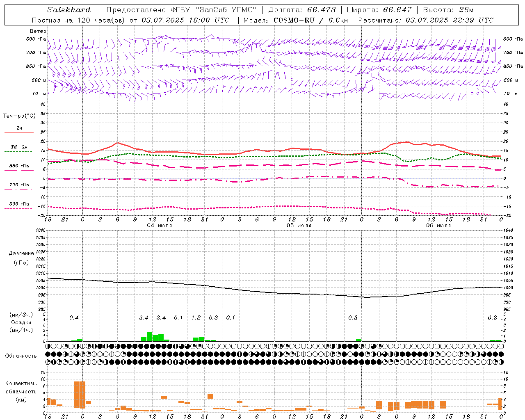Click the 1.2 precipitation total

[196, 318]
